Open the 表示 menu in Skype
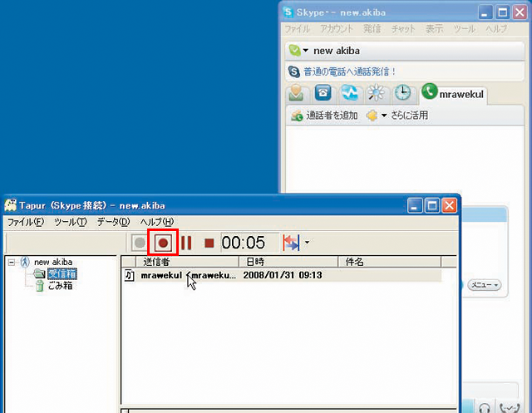 pos(434,29)
